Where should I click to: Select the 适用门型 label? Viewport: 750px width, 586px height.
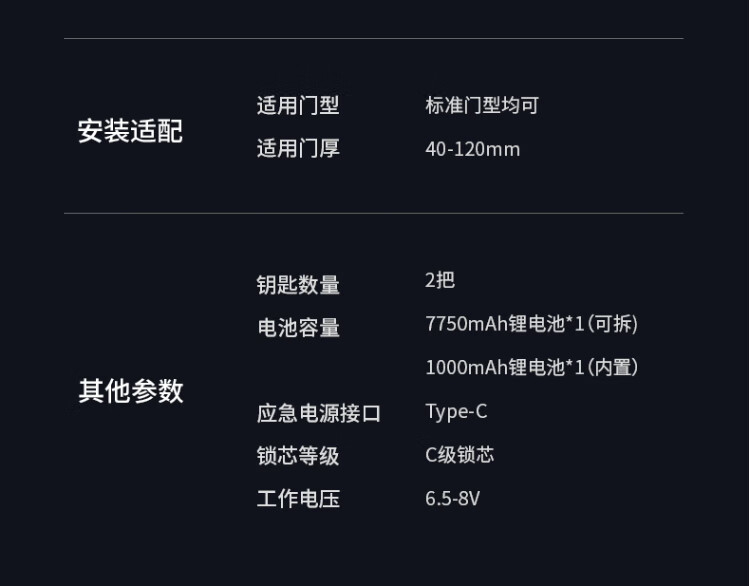298,105
